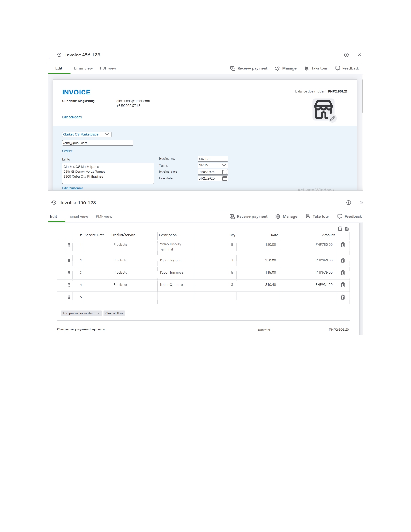
Task: Delete empty line 5
Action: (x=343, y=297)
